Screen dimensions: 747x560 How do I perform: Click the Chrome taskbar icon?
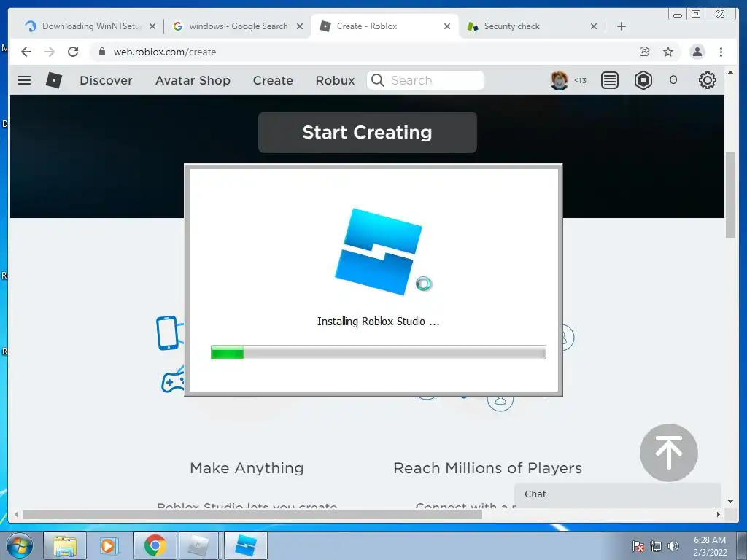[155, 545]
